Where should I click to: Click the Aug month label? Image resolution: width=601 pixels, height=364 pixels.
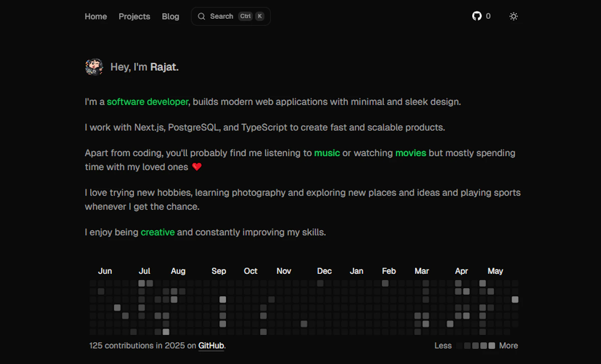coord(178,271)
